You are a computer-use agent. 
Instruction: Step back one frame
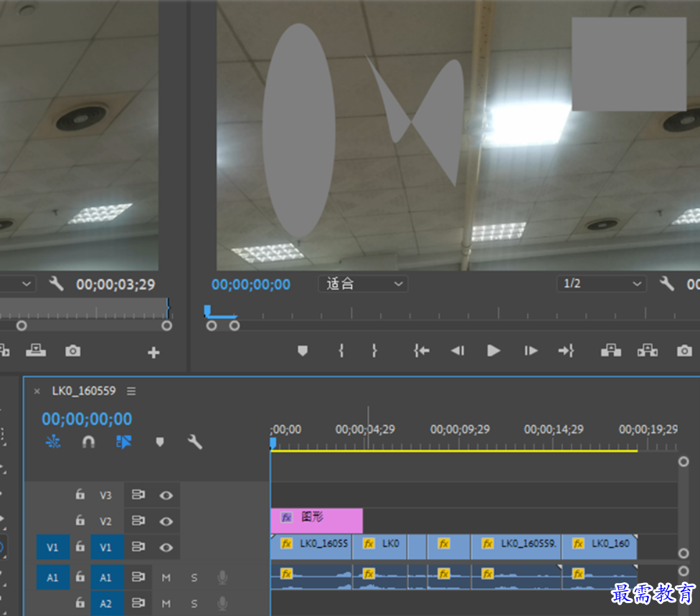coord(458,351)
